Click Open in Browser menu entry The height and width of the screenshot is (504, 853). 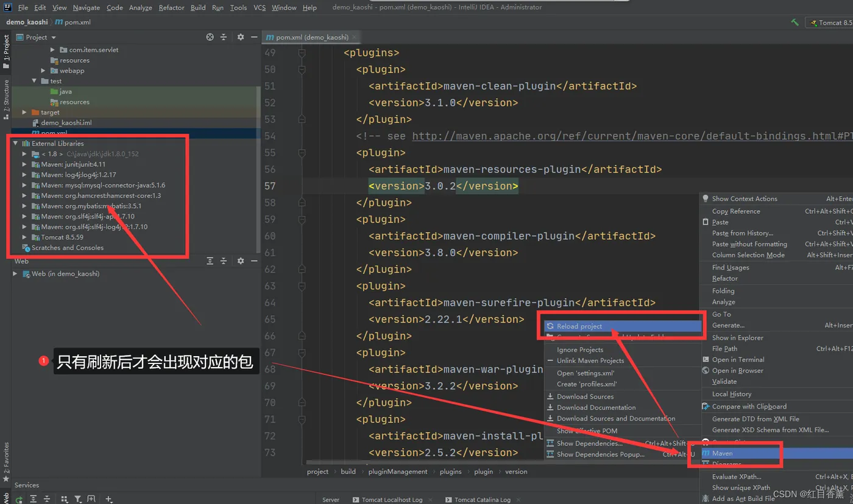(737, 370)
